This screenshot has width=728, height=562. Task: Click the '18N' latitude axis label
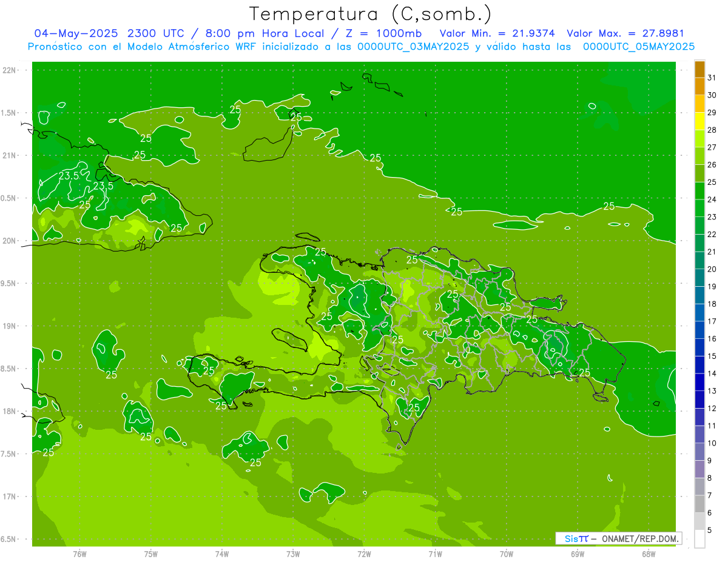tap(9, 411)
